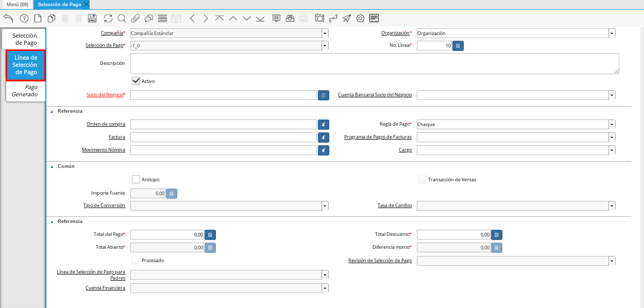644x308 pixels.
Task: Click the paperclip attachment icon
Action: pyautogui.click(x=135, y=19)
